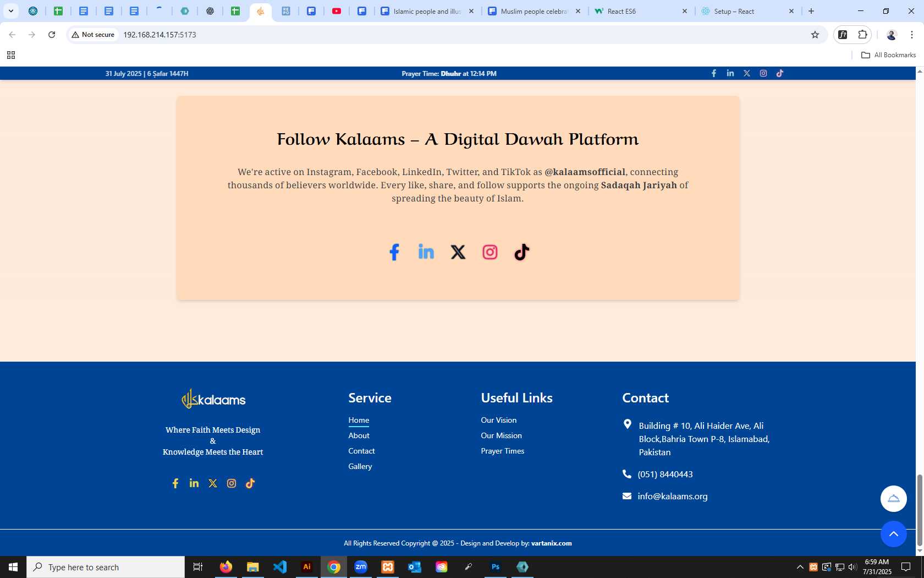The image size is (924, 578).
Task: Switch to Islamic people and illus tab
Action: click(427, 11)
